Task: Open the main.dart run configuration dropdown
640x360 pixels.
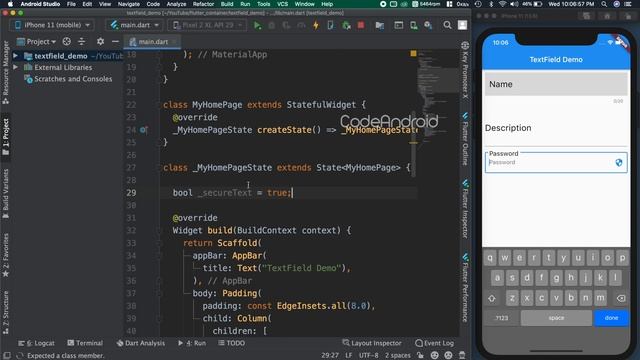Action: coord(134,25)
